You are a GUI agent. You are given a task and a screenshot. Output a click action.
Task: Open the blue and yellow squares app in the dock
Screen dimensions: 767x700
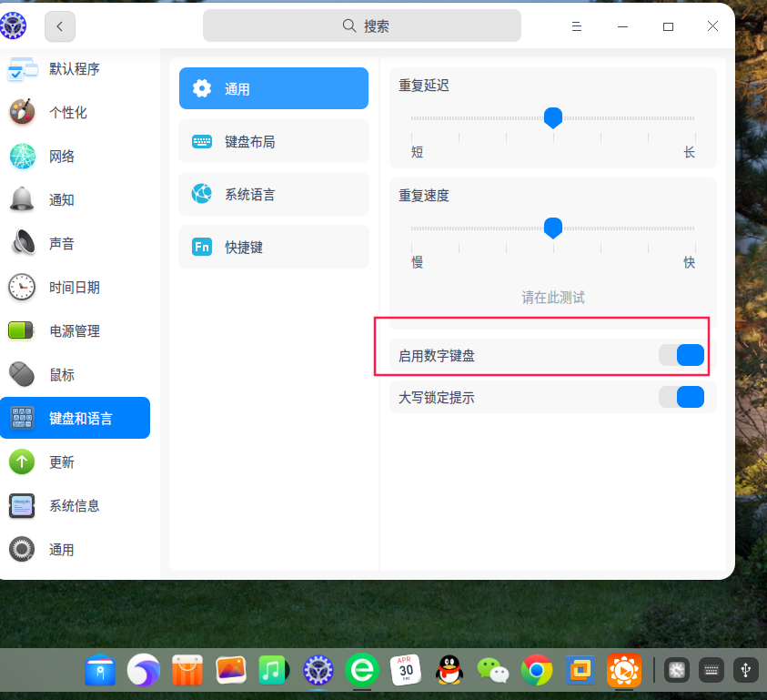(x=580, y=670)
